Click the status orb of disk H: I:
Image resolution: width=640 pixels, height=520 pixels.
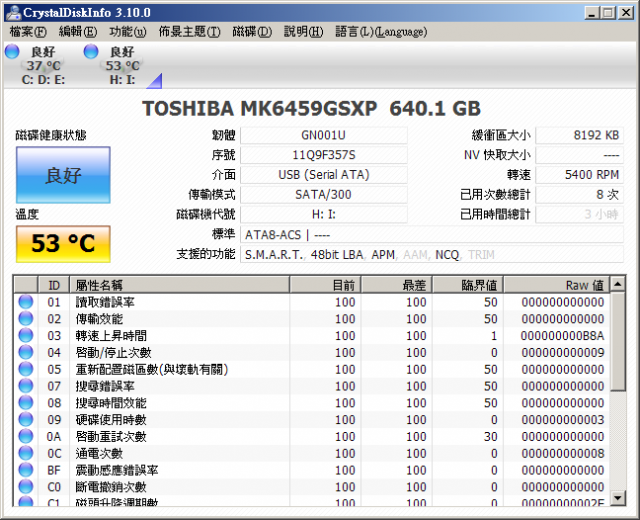[91, 51]
